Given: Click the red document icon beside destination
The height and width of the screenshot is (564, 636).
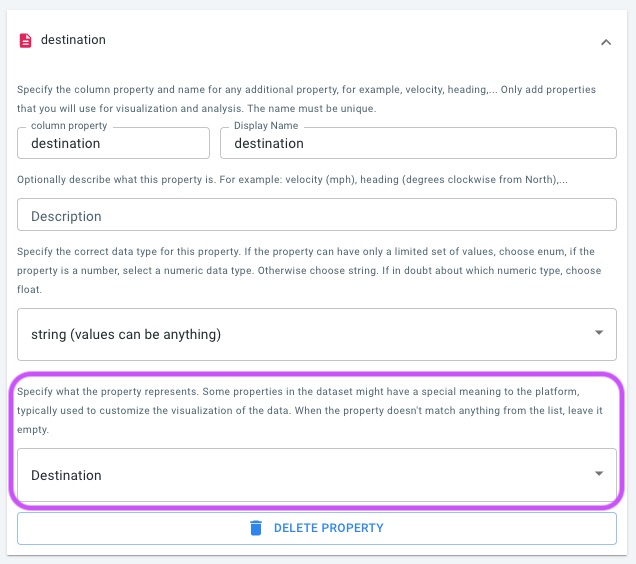Looking at the screenshot, I should (26, 41).
